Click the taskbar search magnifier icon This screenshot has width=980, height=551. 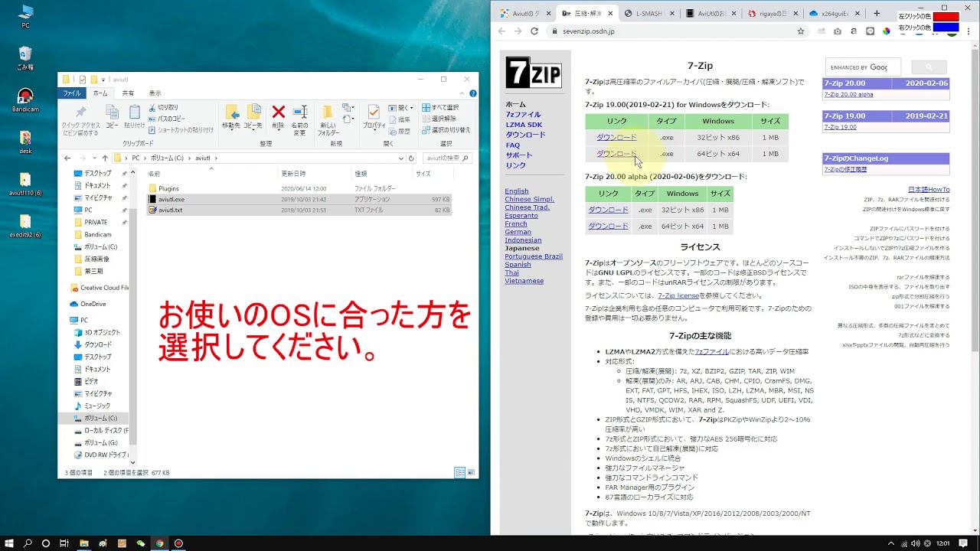[28, 543]
